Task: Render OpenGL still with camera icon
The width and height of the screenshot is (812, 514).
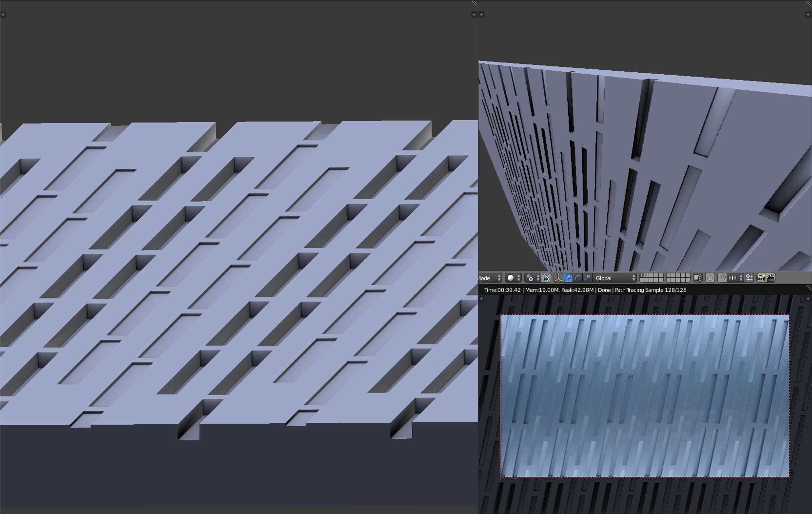Action: tap(760, 278)
